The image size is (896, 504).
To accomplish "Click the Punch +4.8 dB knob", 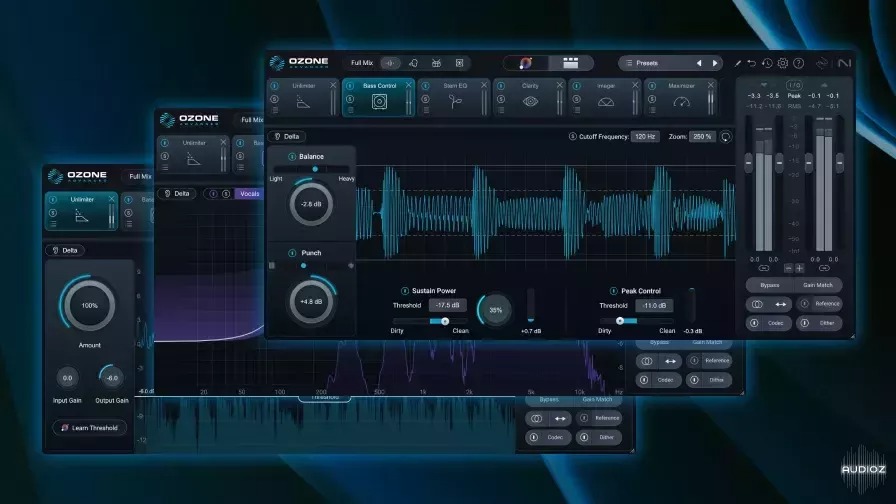I will pyautogui.click(x=311, y=301).
